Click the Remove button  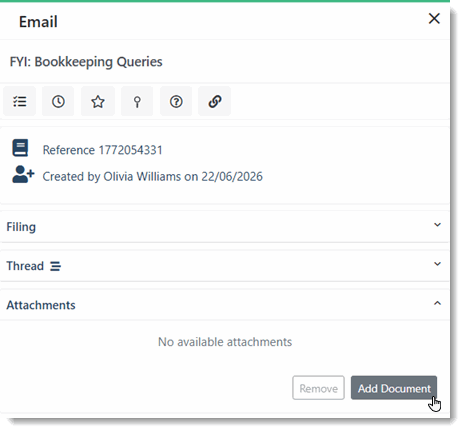[x=318, y=388]
